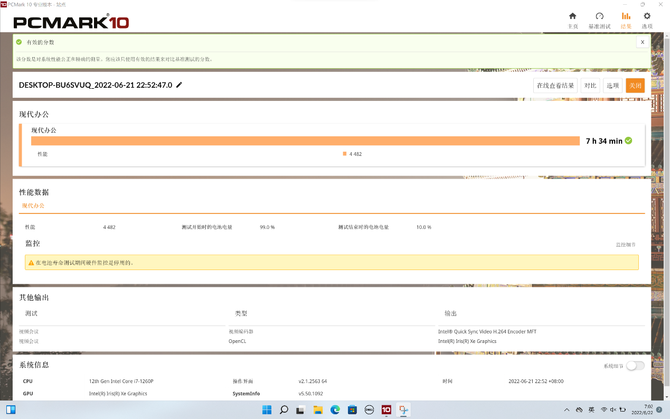Screen dimensions: 670x419
Task: Open the 选项 gear icon in top navigation
Action: [647, 19]
